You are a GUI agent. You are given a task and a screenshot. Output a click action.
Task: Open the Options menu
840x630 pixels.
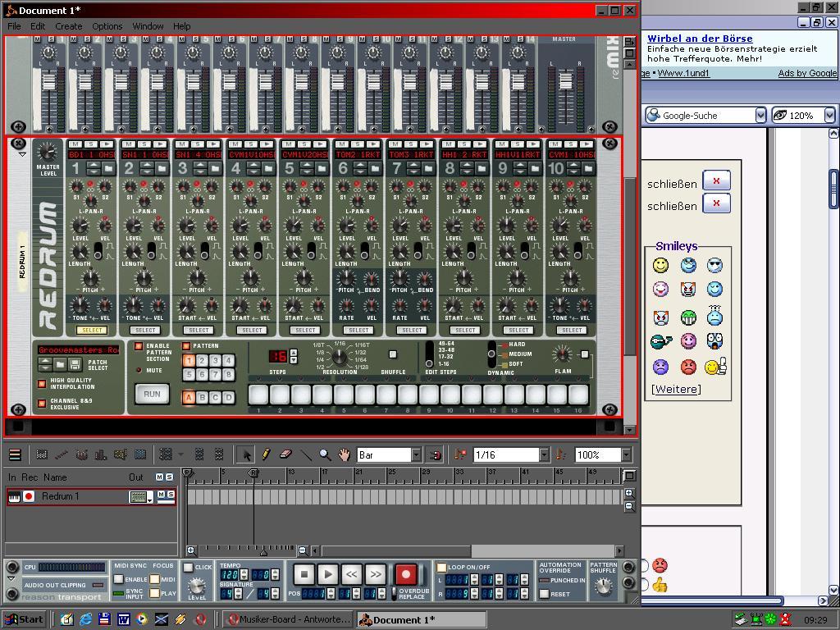tap(107, 26)
